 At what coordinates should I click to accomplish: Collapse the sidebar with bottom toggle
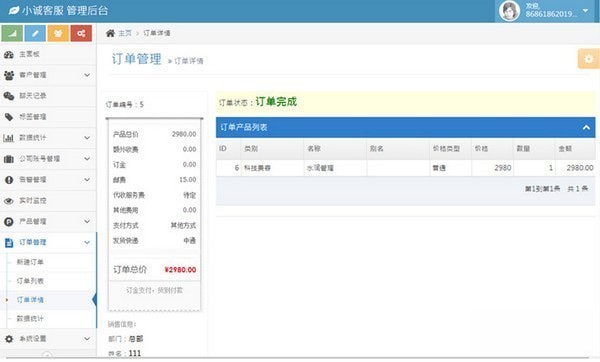[x=47, y=355]
